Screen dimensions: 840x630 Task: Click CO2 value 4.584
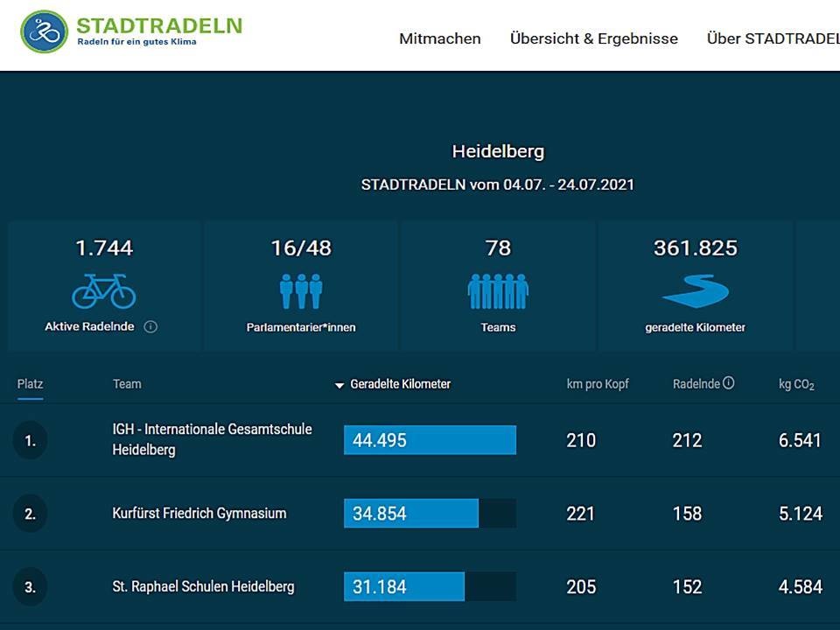click(x=801, y=587)
